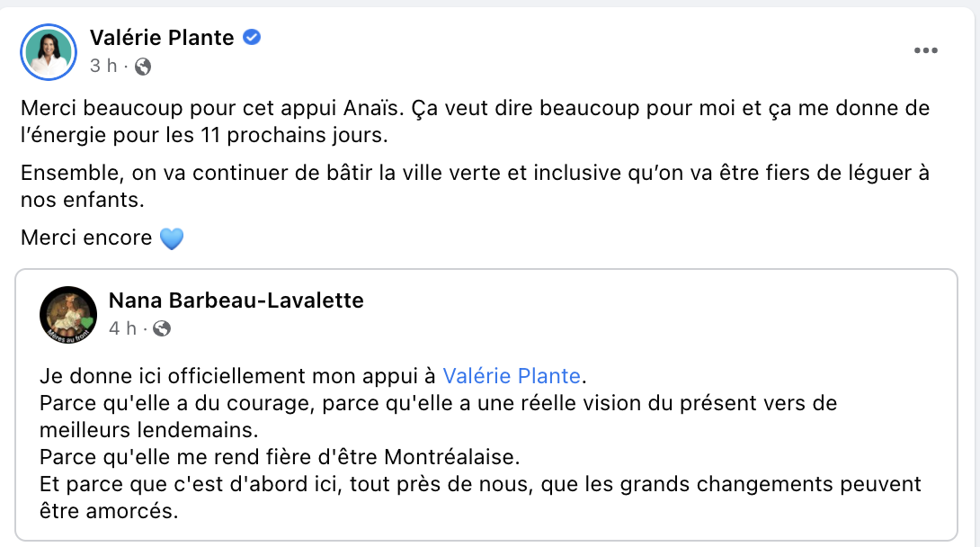Click the blue verified badge beside Valérie Plante
The width and height of the screenshot is (980, 547).
tap(251, 38)
